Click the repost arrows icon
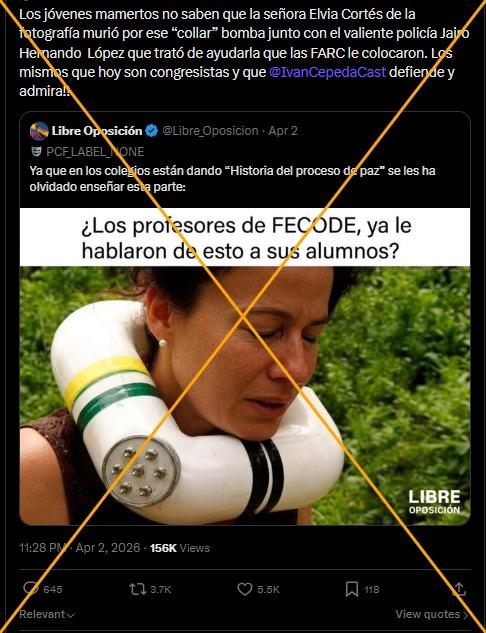Viewport: 486px width, 633px height. click(x=138, y=589)
